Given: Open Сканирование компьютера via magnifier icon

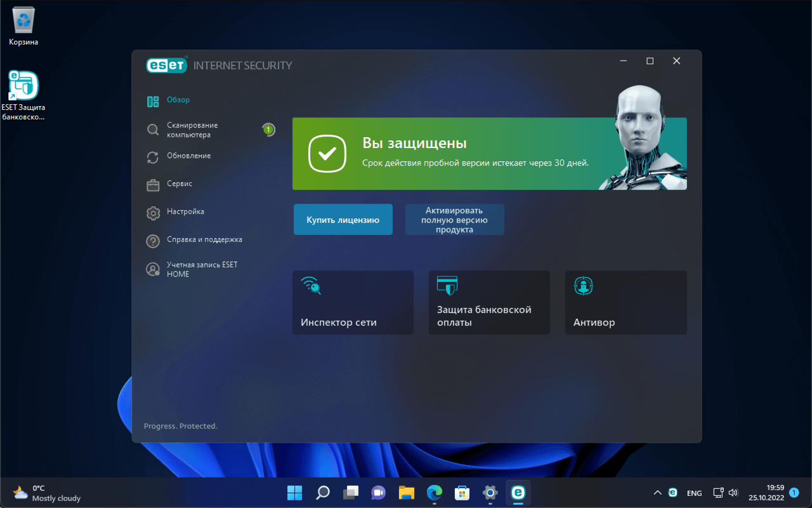Looking at the screenshot, I should coord(153,130).
